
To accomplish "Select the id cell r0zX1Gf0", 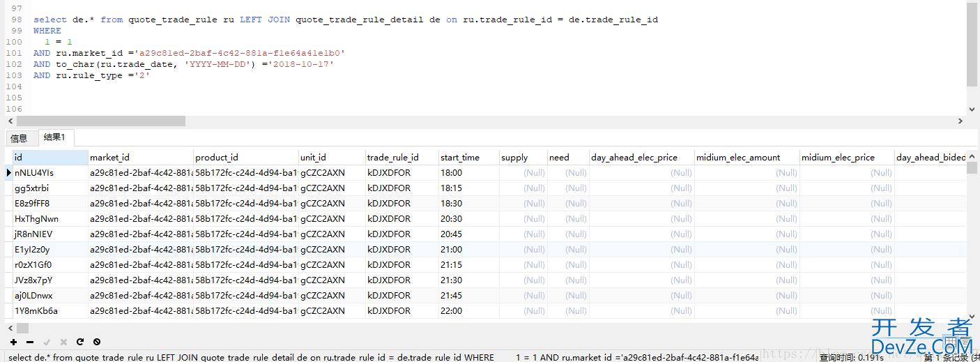I will tap(50, 264).
